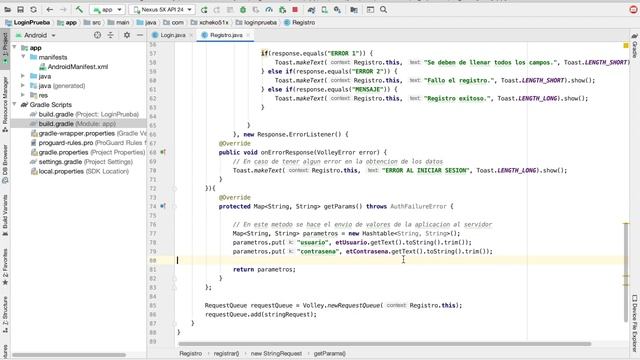Screen dimensions: 640x360
Task: Open the Profiler gauge icon
Action: [269, 9]
